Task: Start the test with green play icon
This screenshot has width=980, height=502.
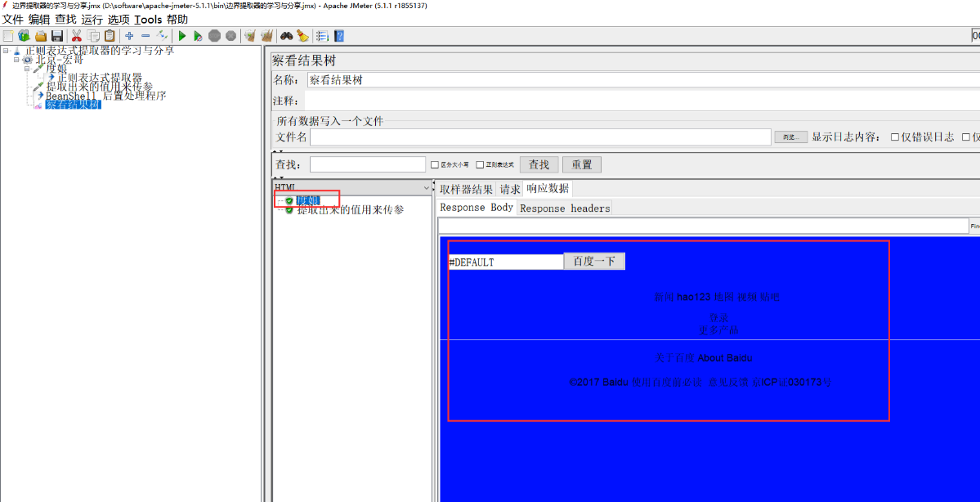Action: pyautogui.click(x=182, y=36)
